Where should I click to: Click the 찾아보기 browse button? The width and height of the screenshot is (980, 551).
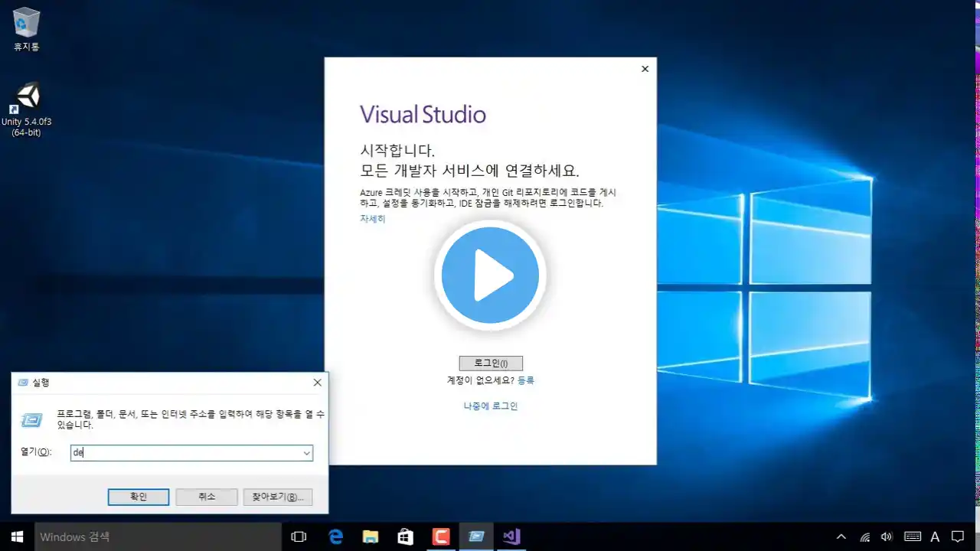click(278, 497)
